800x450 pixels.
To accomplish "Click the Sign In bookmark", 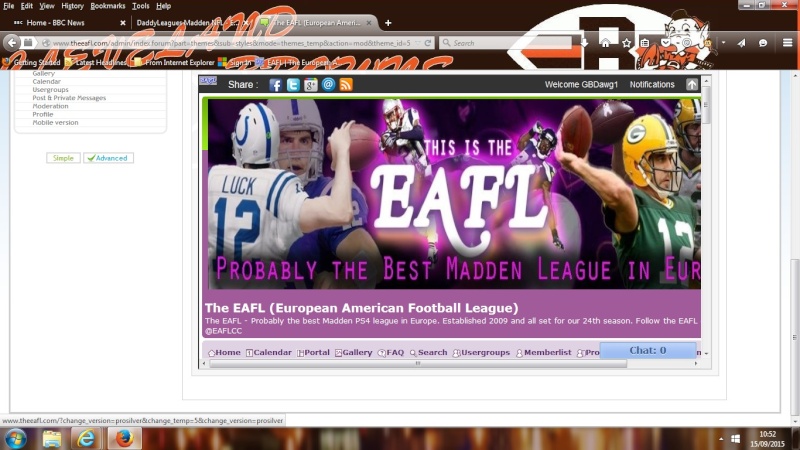I will 235,63.
